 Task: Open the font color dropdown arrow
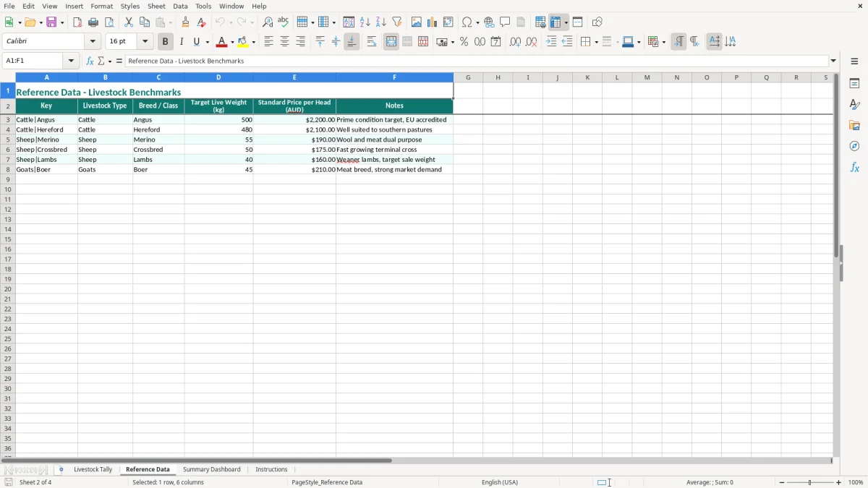click(x=232, y=42)
